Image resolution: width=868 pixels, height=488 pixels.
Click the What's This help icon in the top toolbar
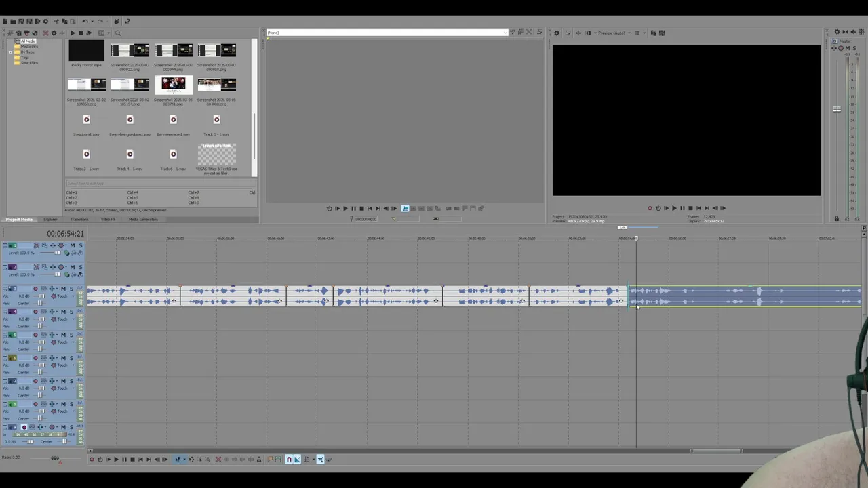pos(127,22)
